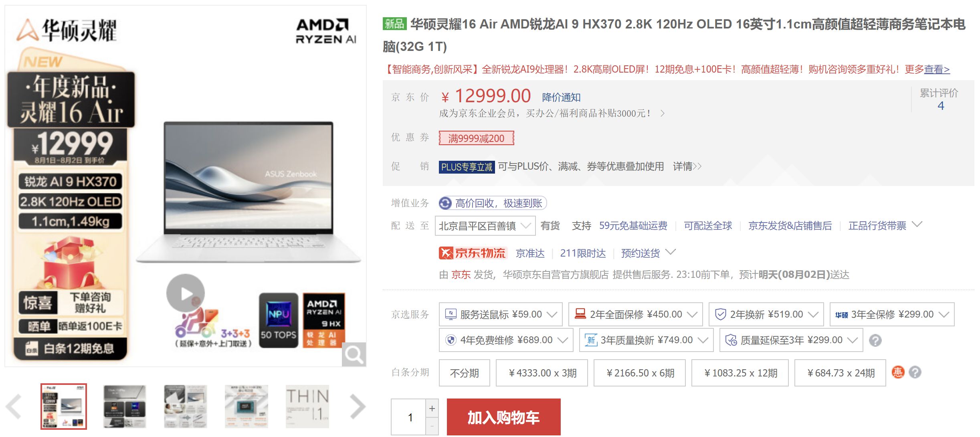This screenshot has width=980, height=437.
Task: Click the question mark icon beside service options
Action: (875, 340)
